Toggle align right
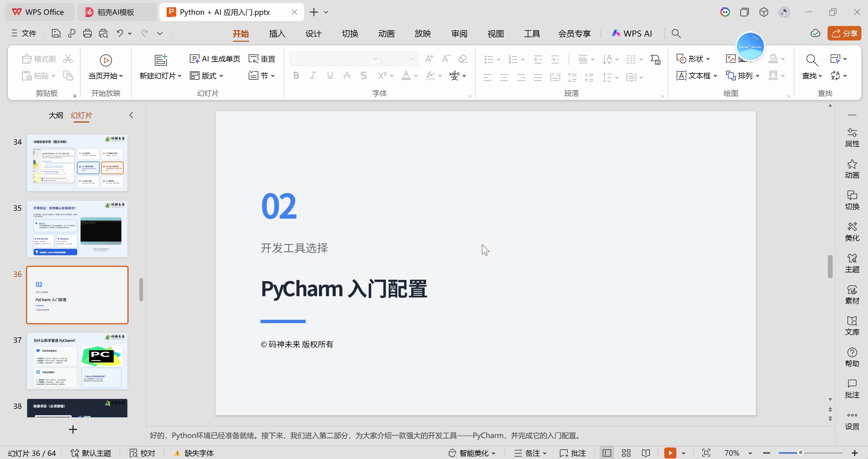Image resolution: width=868 pixels, height=459 pixels. tap(521, 78)
